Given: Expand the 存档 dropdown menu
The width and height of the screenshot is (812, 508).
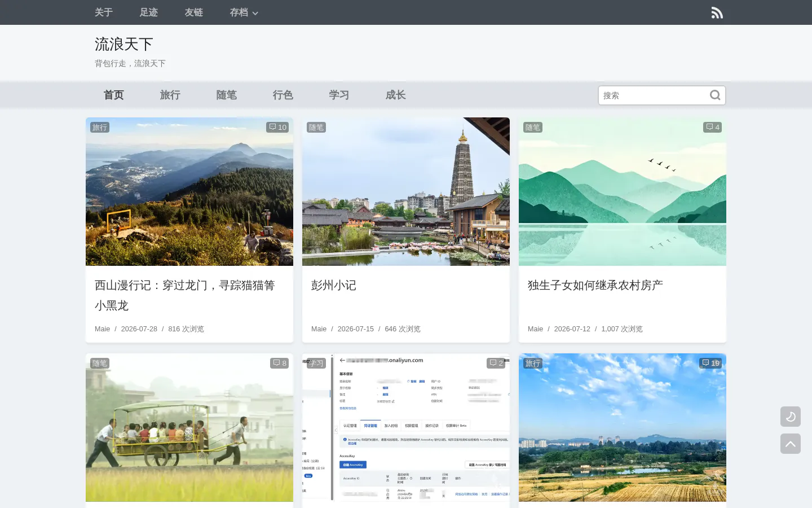Looking at the screenshot, I should pyautogui.click(x=244, y=12).
